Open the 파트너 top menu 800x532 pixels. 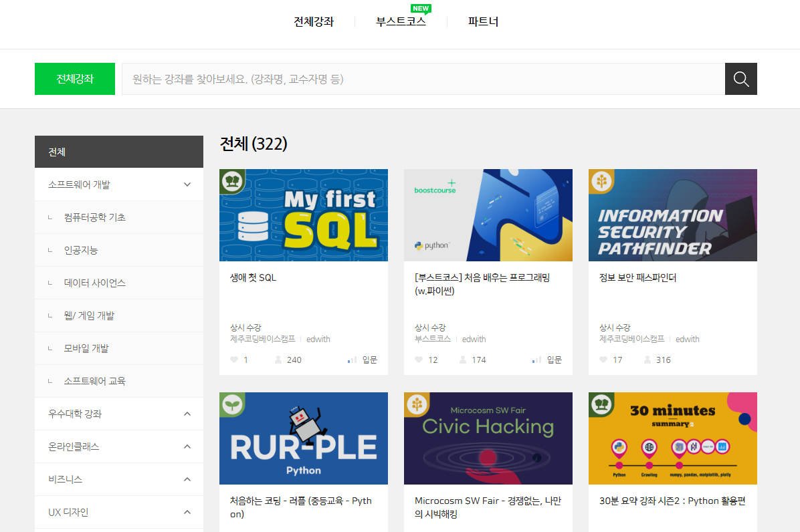pos(483,21)
